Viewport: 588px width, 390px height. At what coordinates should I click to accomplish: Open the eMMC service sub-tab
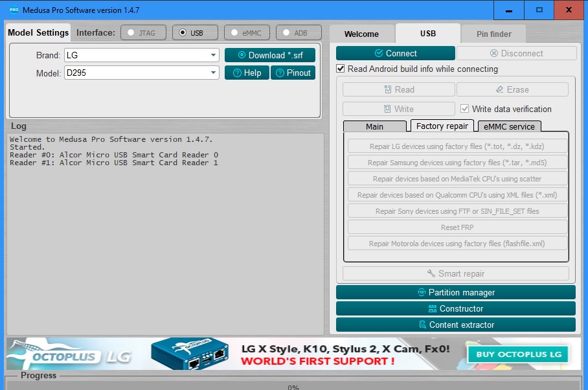click(509, 126)
